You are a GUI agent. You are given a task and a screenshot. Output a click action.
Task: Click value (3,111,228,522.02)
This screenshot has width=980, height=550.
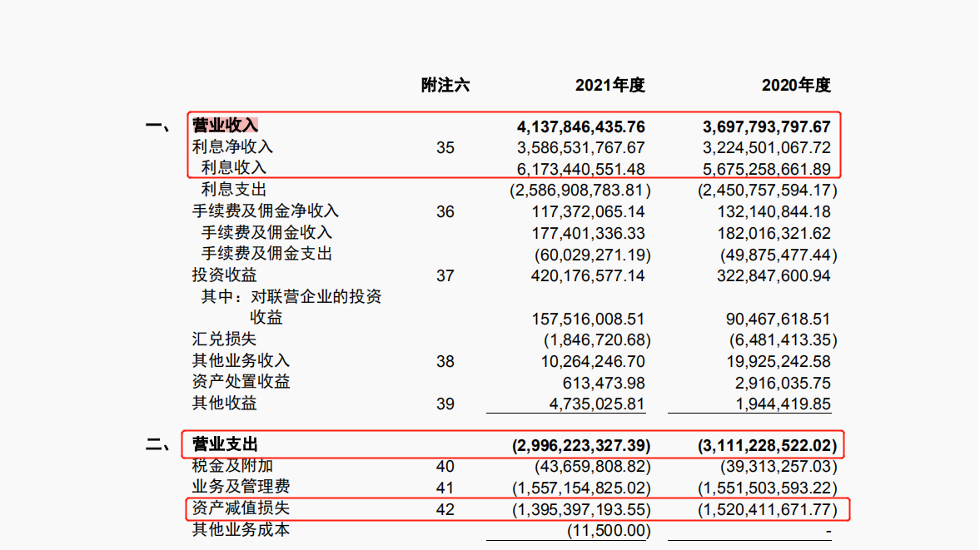767,446
